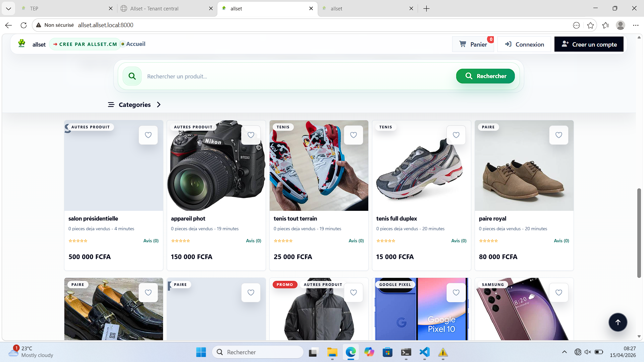Click the star rating on paire royal

[488, 241]
